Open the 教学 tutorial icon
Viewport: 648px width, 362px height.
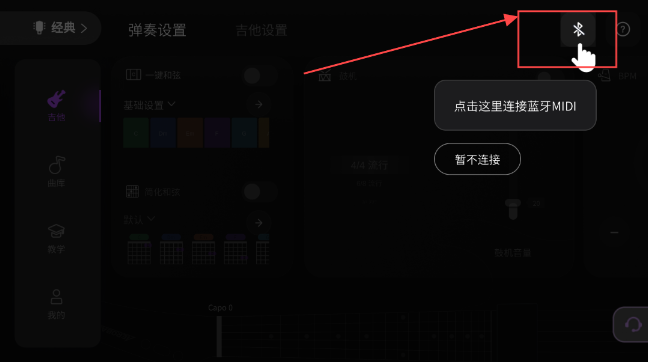[x=56, y=231]
